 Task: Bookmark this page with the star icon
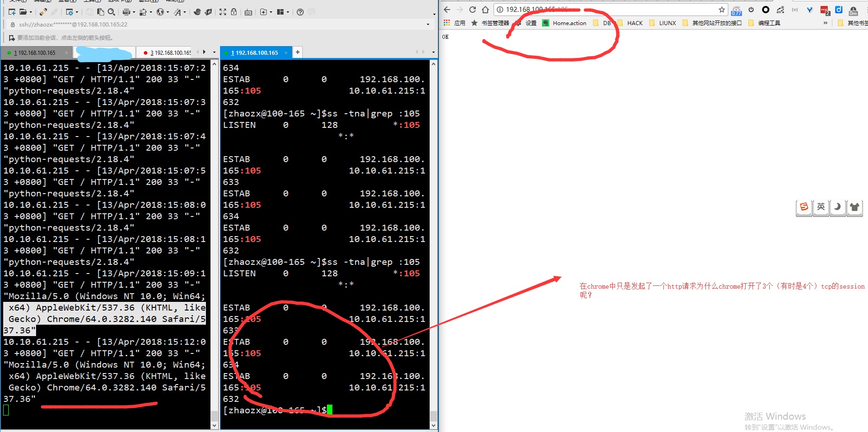pyautogui.click(x=722, y=10)
